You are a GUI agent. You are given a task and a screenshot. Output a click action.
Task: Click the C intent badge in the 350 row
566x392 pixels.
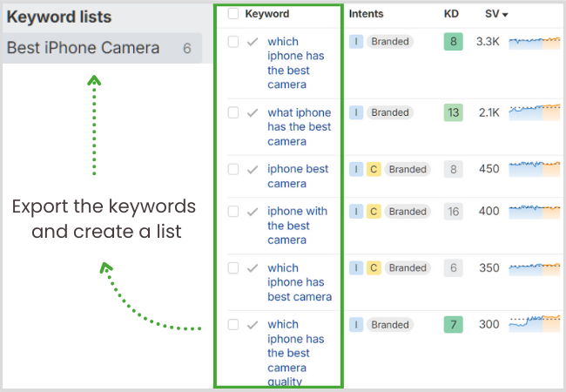[374, 267]
